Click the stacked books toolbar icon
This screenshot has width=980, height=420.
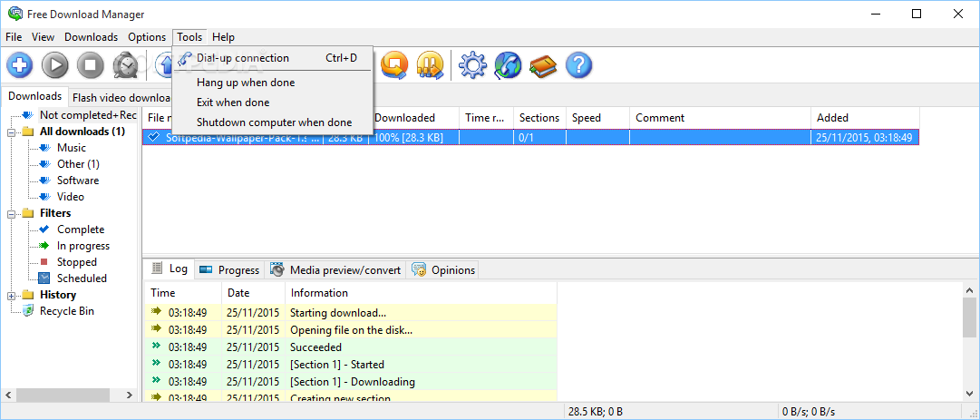tap(543, 64)
